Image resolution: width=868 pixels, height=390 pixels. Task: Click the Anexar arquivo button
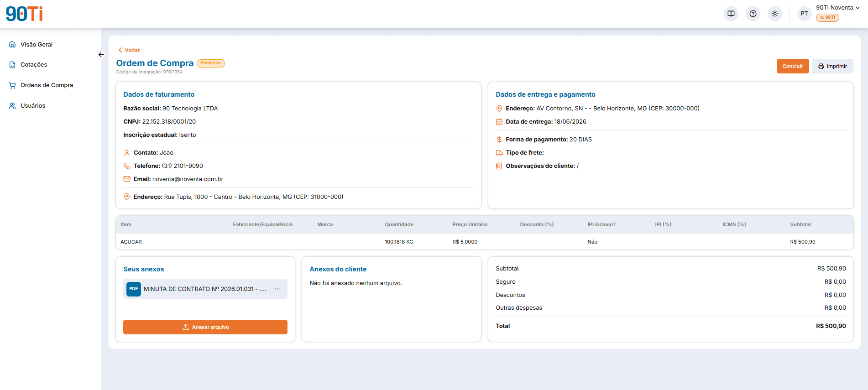coord(205,327)
